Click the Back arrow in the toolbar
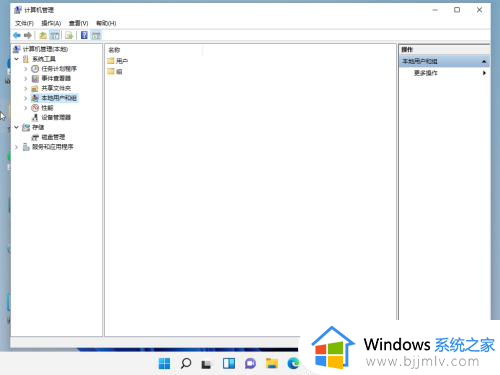The height and width of the screenshot is (375, 500). coord(17,35)
